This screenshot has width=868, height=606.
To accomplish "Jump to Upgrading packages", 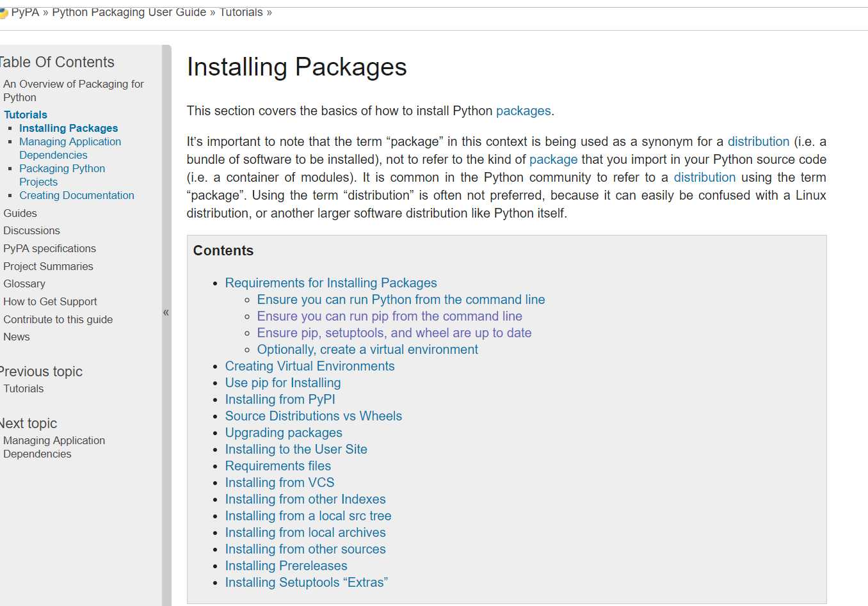I will 284,433.
